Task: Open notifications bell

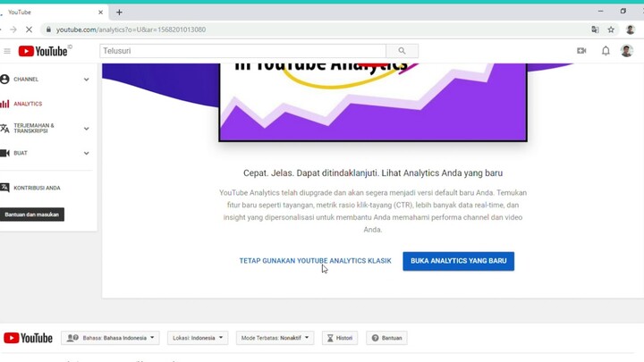Action: click(606, 51)
